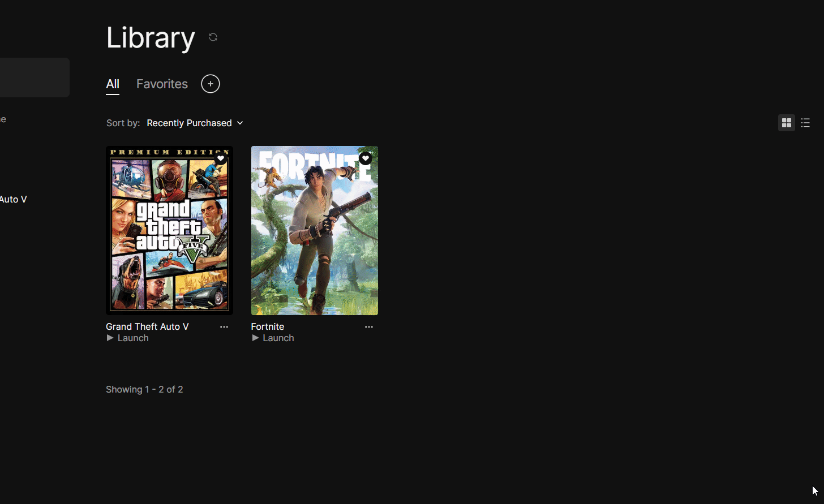Click the Grand Theft Auto V title
Screen dimensions: 824x504
pyautogui.click(x=147, y=326)
